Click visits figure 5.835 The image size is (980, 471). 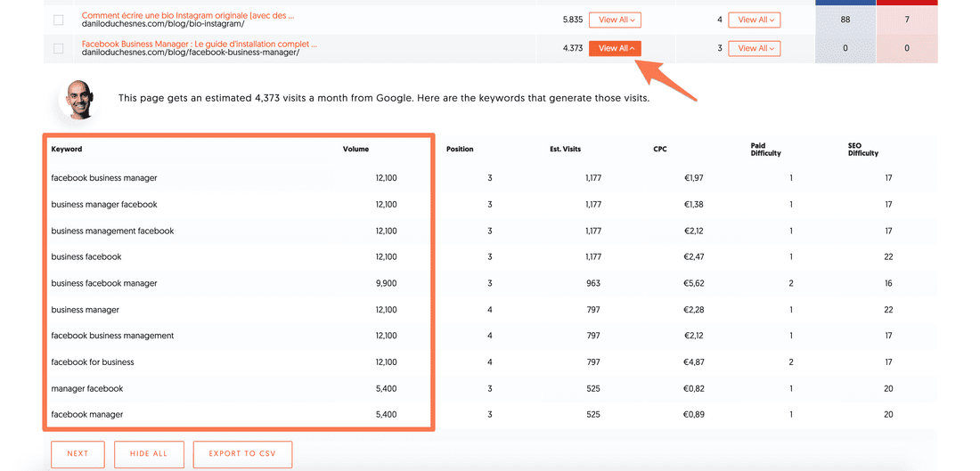pos(573,20)
